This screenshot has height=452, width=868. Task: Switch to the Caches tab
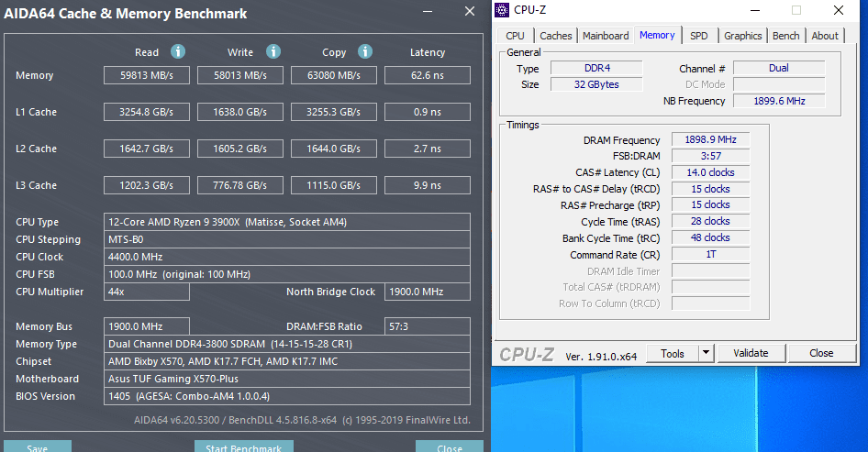click(x=555, y=36)
